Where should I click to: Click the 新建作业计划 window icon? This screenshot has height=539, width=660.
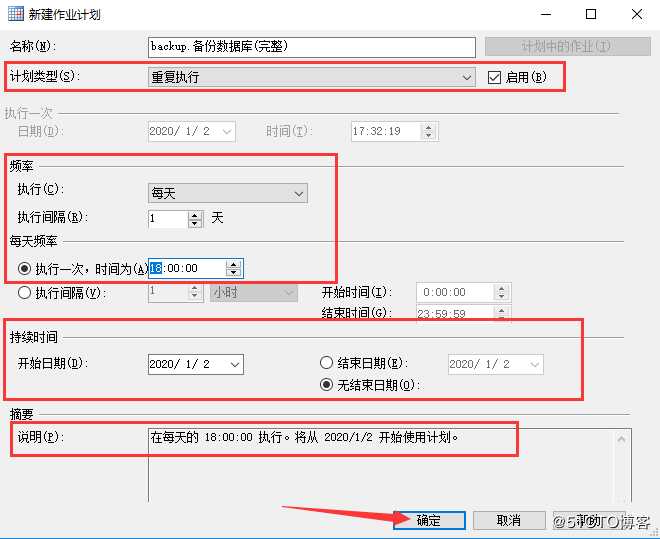click(x=16, y=13)
